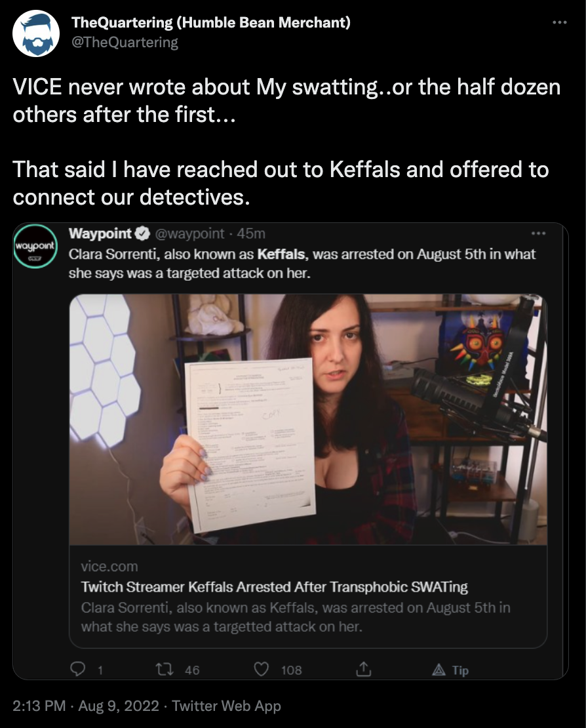
Task: Like the quoted tweet with heart icon
Action: click(x=262, y=669)
